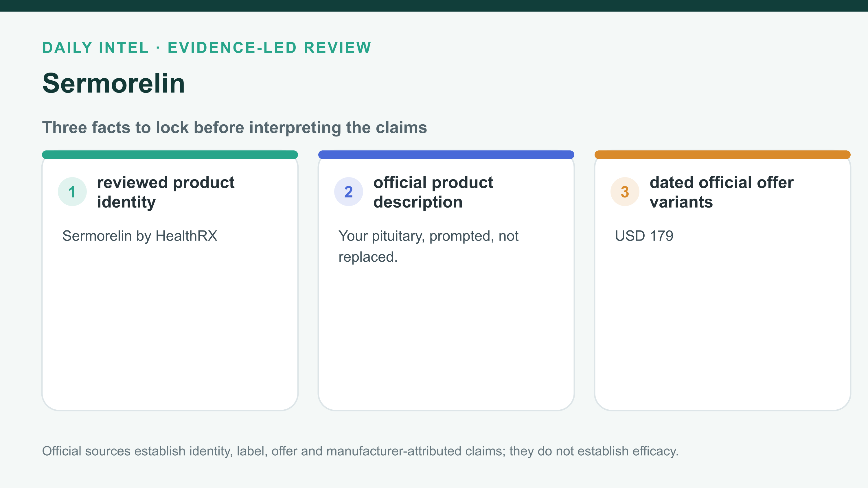868x488 pixels.
Task: Select the orange bar atop card three
Action: pyautogui.click(x=722, y=155)
